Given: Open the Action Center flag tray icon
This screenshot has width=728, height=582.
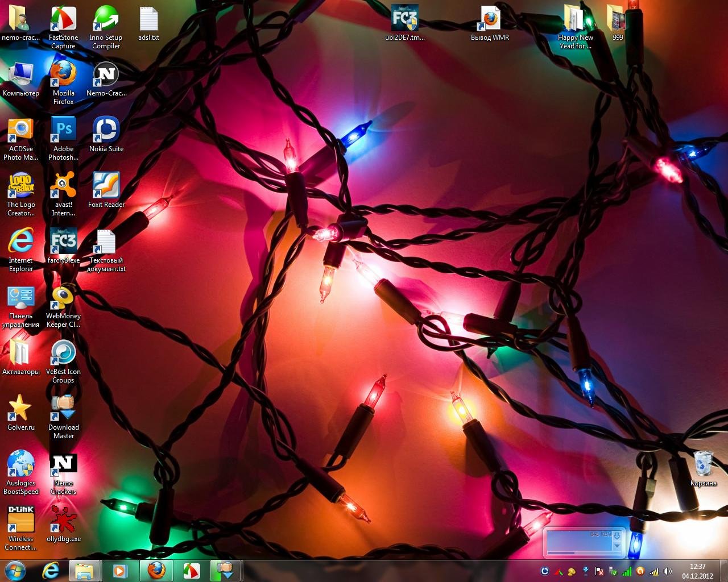Looking at the screenshot, I should [599, 571].
